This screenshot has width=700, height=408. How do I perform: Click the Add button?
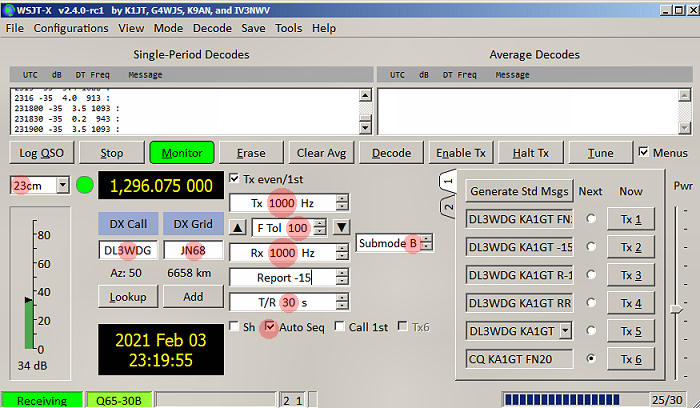pyautogui.click(x=193, y=296)
